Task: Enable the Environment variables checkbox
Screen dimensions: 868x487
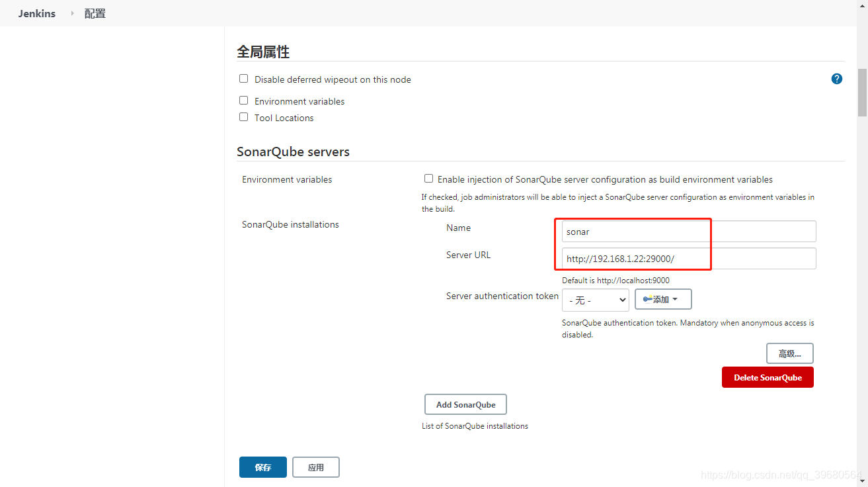Action: (x=243, y=101)
